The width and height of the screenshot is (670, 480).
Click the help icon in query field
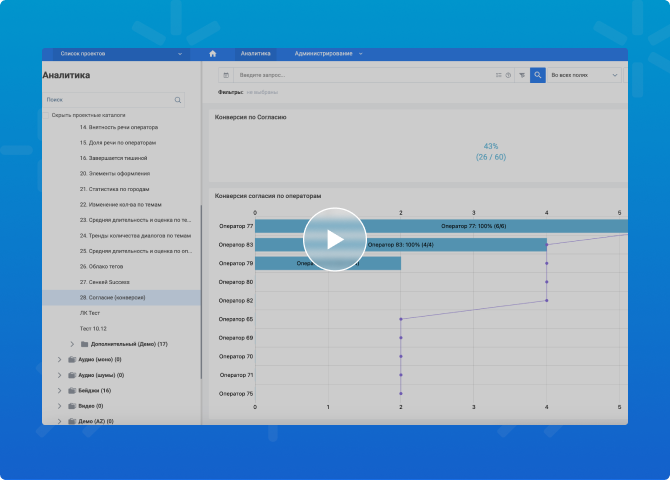point(508,75)
